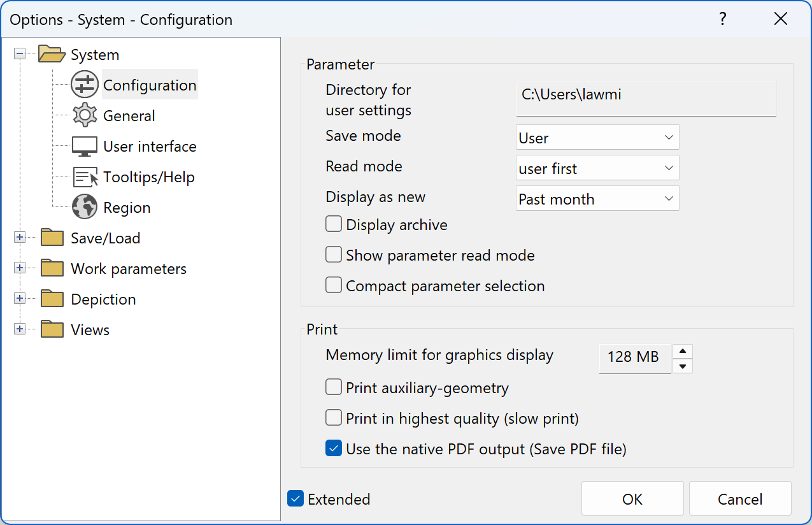The height and width of the screenshot is (525, 812).
Task: Collapse the System tree branch
Action: tap(20, 54)
